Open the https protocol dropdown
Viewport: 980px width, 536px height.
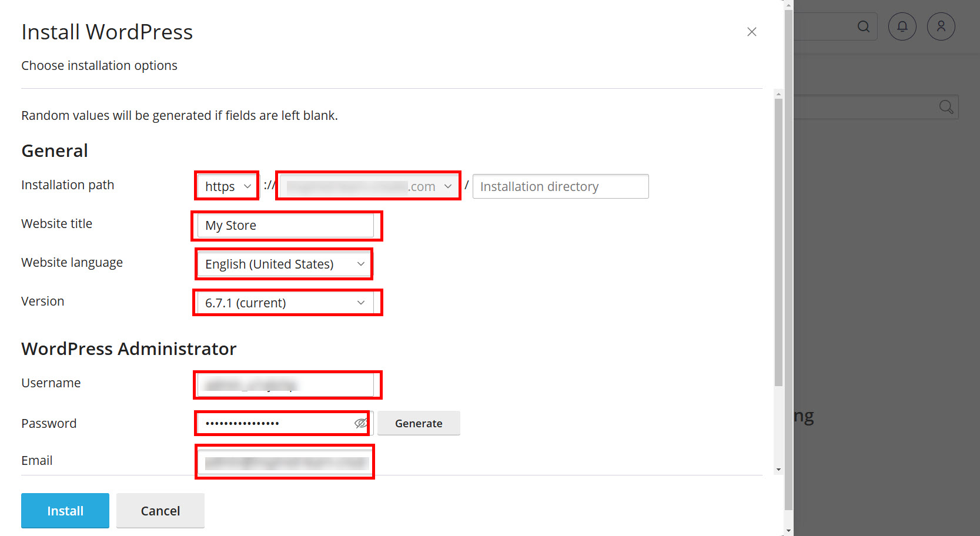coord(227,186)
